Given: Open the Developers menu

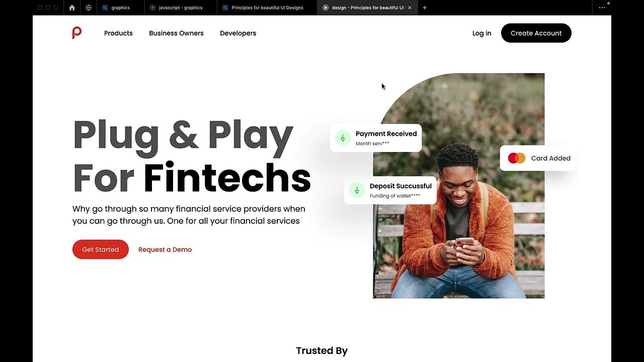Looking at the screenshot, I should (238, 33).
